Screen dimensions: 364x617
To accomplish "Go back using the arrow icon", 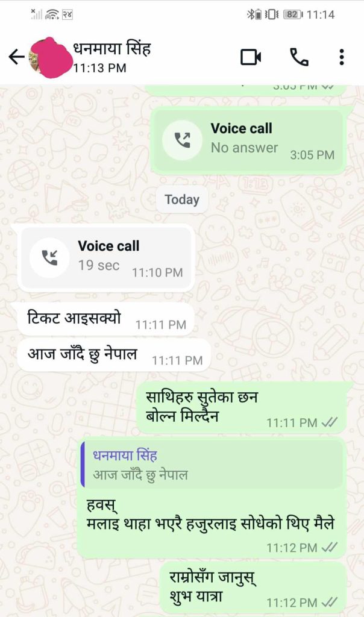I will click(16, 57).
